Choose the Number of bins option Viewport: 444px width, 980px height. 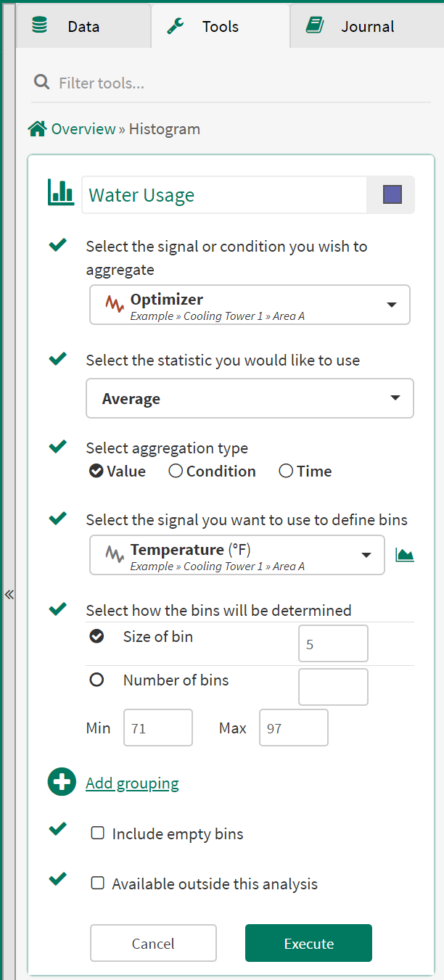tap(96, 680)
